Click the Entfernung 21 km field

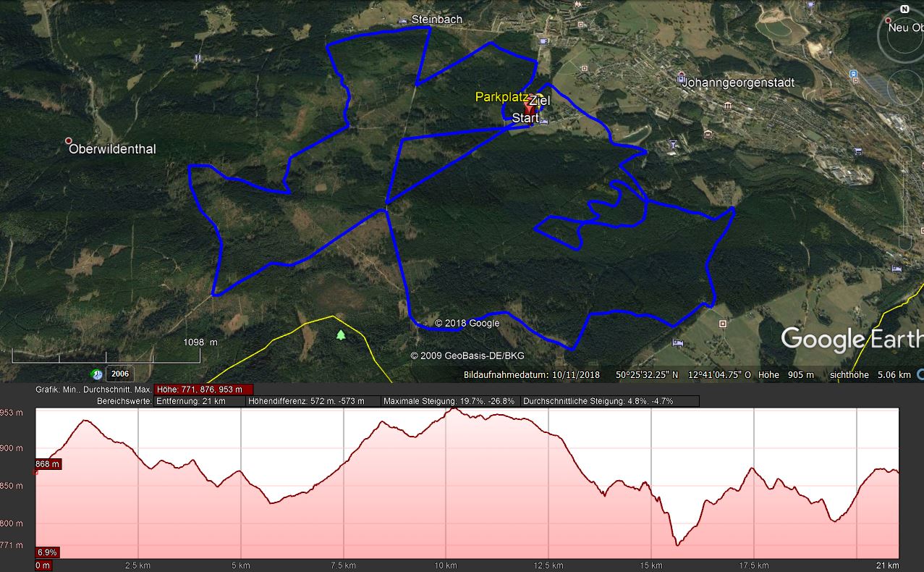[x=199, y=401]
